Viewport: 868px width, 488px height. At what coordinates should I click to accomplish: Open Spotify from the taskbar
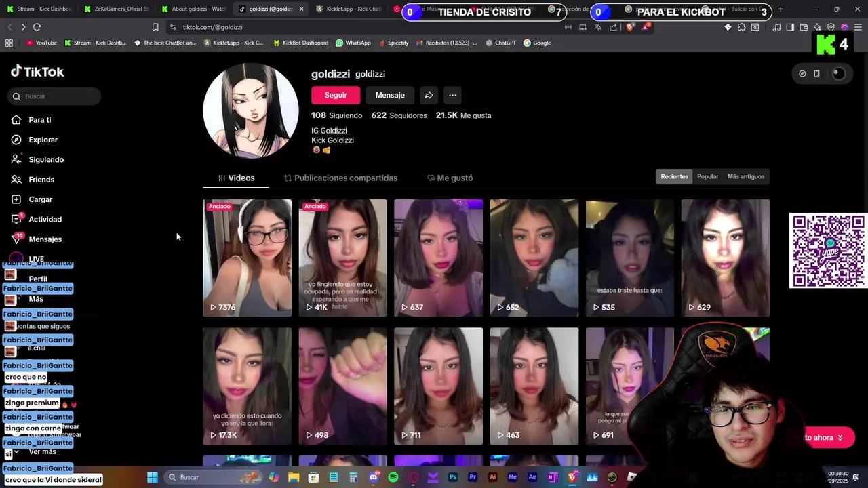pyautogui.click(x=393, y=477)
